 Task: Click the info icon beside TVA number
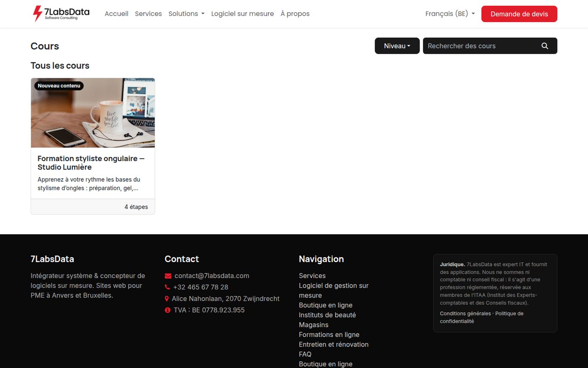(x=168, y=310)
